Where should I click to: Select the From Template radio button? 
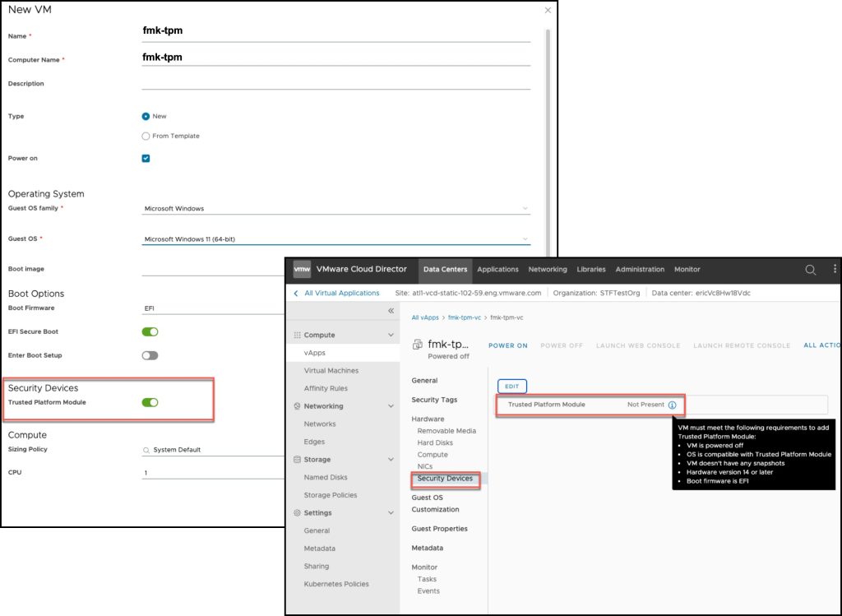[x=146, y=136]
